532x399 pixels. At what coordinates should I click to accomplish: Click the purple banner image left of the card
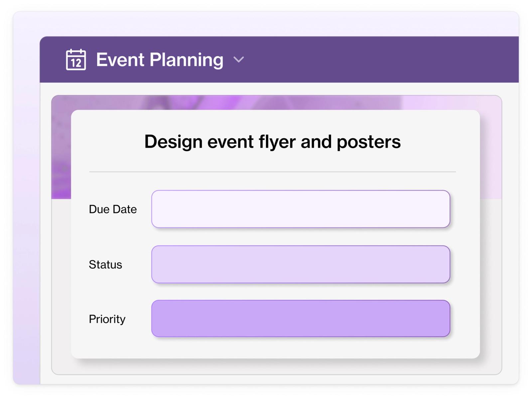pos(61,147)
